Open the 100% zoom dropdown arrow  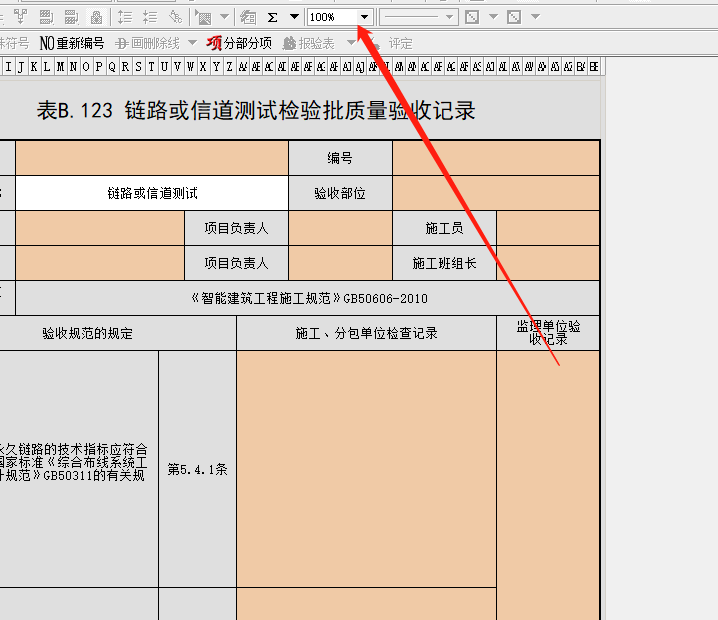364,17
